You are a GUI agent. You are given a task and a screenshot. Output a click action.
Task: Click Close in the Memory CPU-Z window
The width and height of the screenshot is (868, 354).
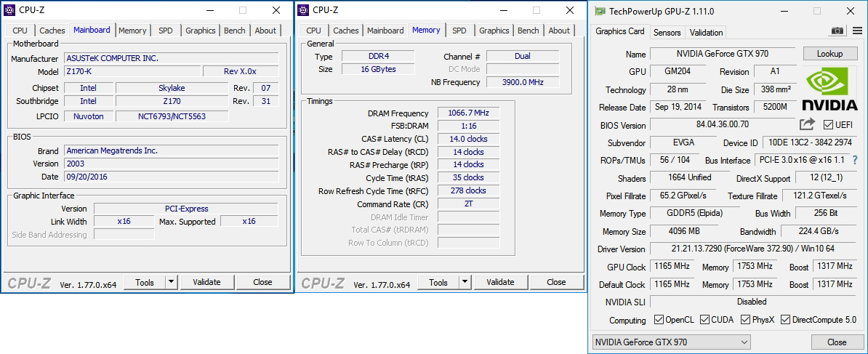click(556, 282)
